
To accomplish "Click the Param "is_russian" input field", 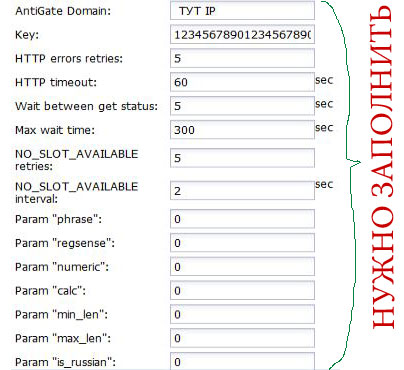I will click(242, 361).
